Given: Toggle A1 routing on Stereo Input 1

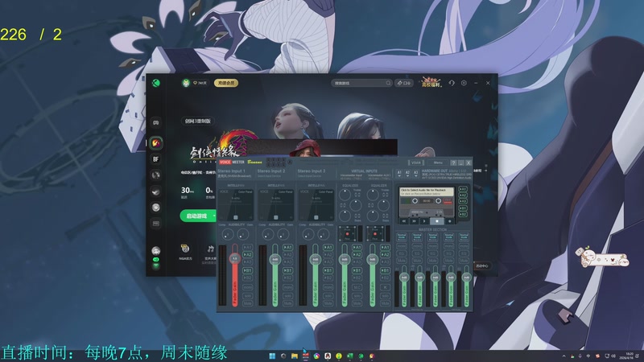Looking at the screenshot, I should coord(247,248).
